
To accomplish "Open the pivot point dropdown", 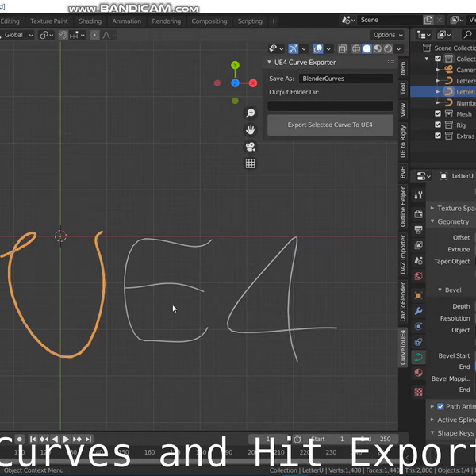I will click(x=47, y=35).
